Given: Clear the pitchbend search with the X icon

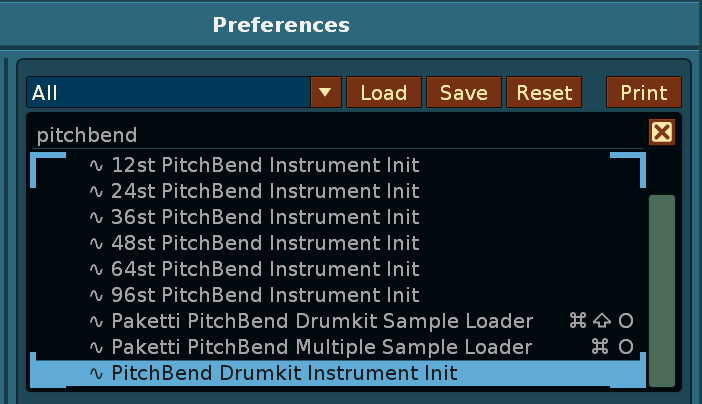Looking at the screenshot, I should pos(661,133).
